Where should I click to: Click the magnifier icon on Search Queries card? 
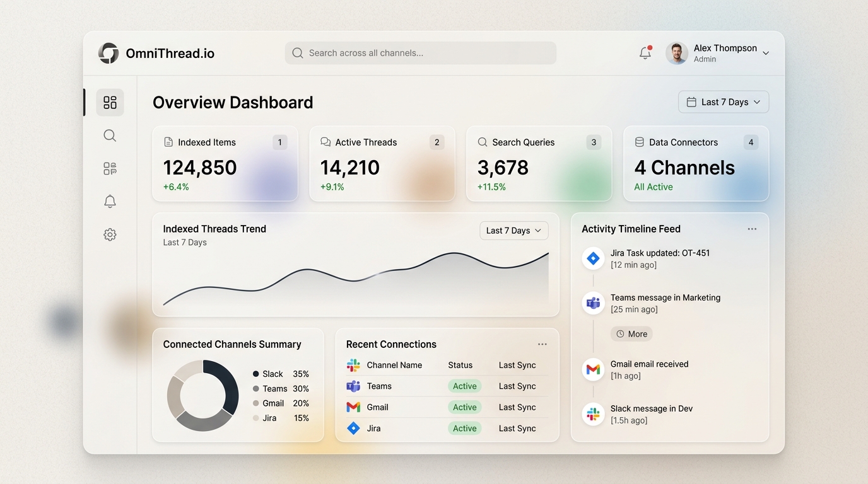(483, 142)
